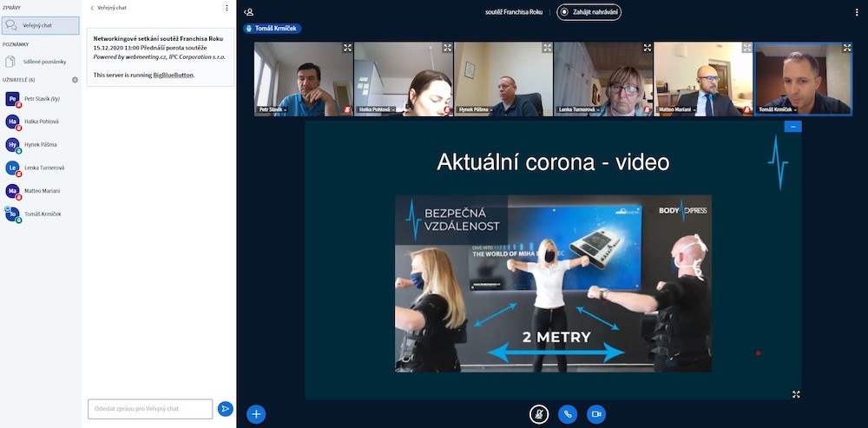This screenshot has width=868, height=428.
Task: Open Sdílené poznámky shared notes
Action: coord(40,62)
